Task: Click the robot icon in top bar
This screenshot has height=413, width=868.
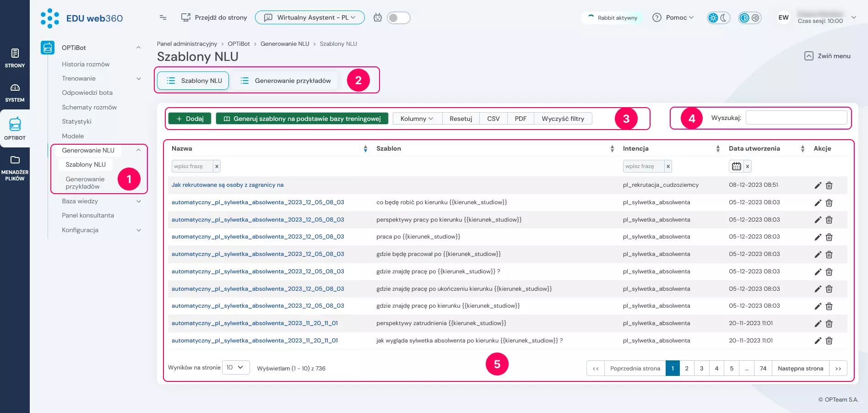Action: click(x=377, y=18)
